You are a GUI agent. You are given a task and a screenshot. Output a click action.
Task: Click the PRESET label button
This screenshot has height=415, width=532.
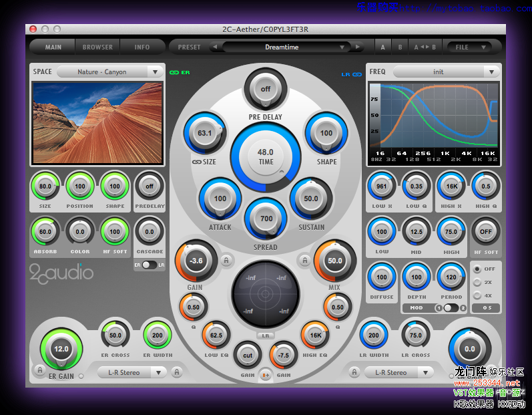pyautogui.click(x=189, y=47)
